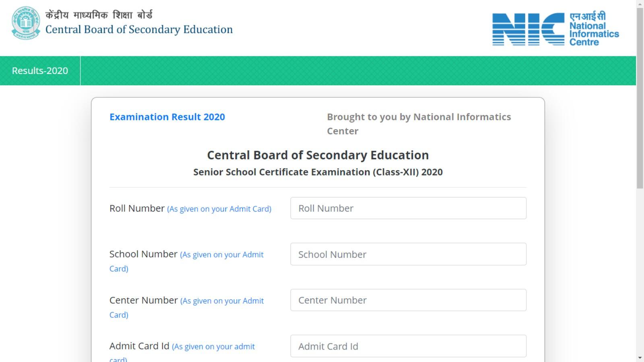Click the Examination Result 2020 heading link
The image size is (644, 362).
point(167,117)
